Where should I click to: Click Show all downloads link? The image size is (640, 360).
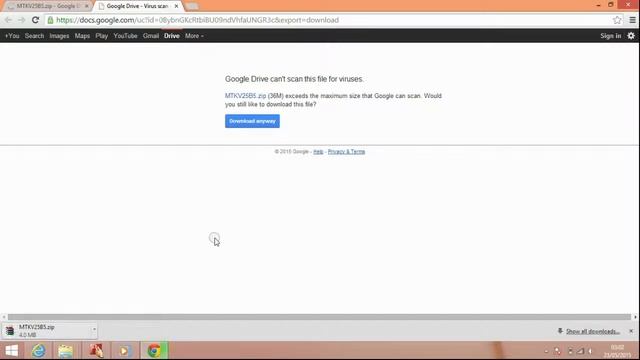[593, 331]
